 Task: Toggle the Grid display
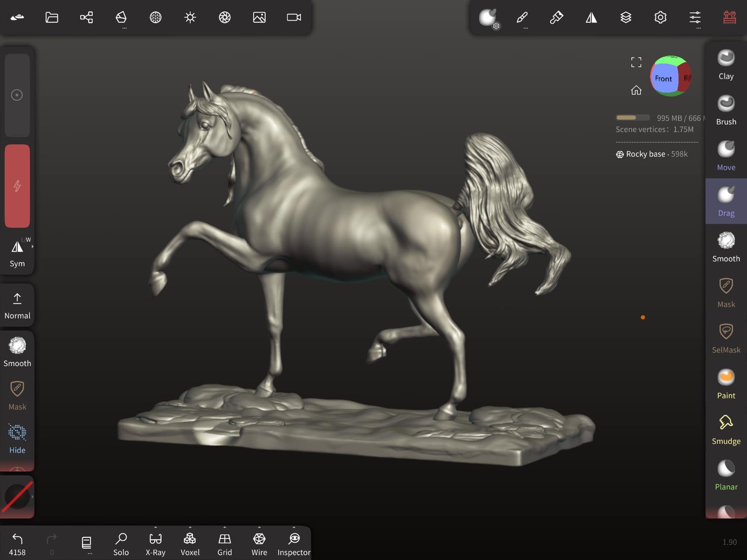tap(225, 544)
